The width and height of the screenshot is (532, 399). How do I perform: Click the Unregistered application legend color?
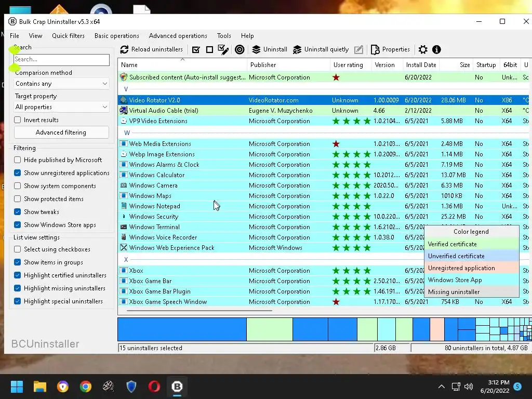coord(471,268)
